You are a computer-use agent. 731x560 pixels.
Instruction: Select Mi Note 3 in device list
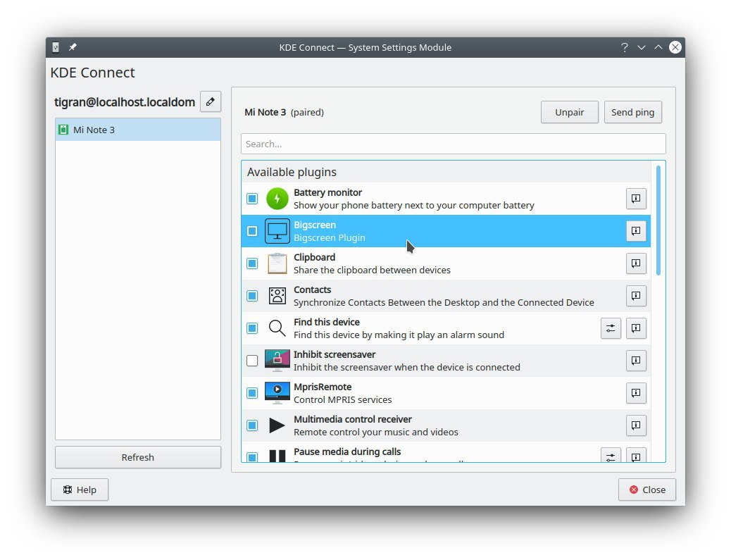138,130
